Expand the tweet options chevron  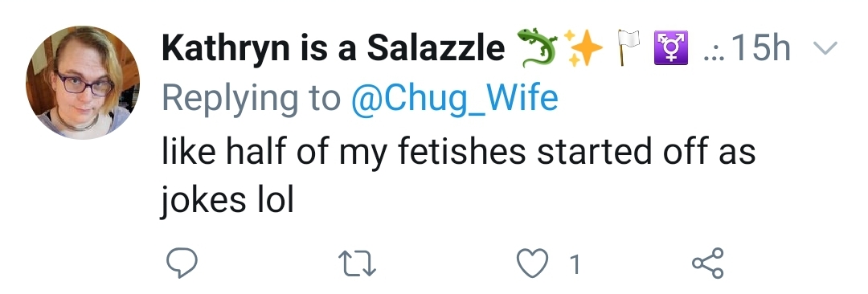pos(825,49)
